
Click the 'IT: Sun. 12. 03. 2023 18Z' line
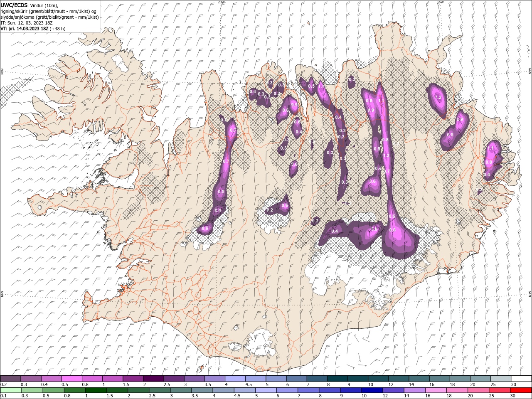pyautogui.click(x=26, y=23)
